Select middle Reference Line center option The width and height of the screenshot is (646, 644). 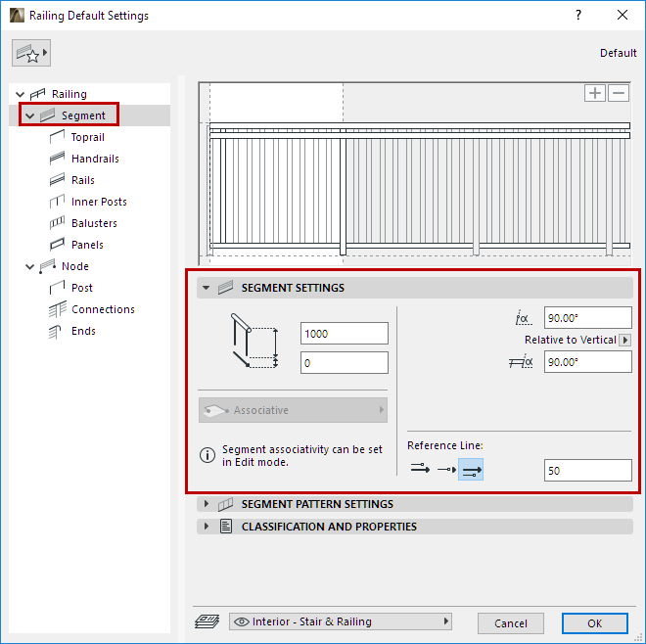pyautogui.click(x=446, y=470)
